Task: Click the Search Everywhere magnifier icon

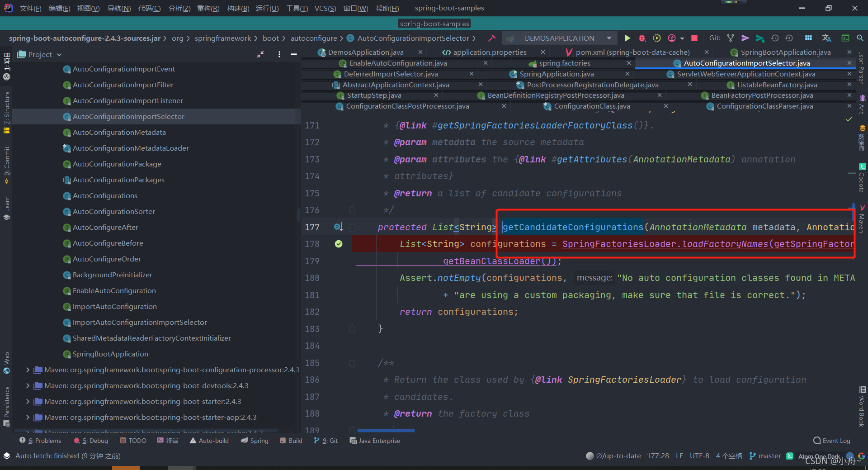Action: [x=860, y=38]
